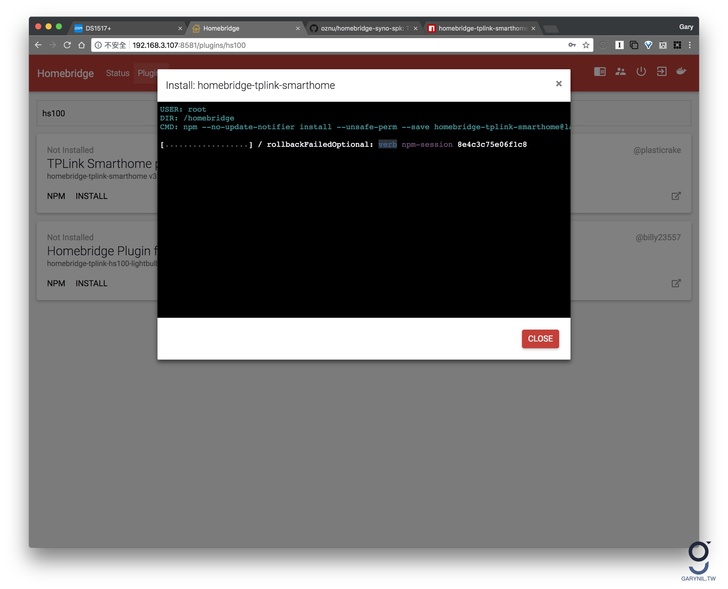728x589 pixels.
Task: Open the Chrome three-dot menu
Action: (x=690, y=45)
